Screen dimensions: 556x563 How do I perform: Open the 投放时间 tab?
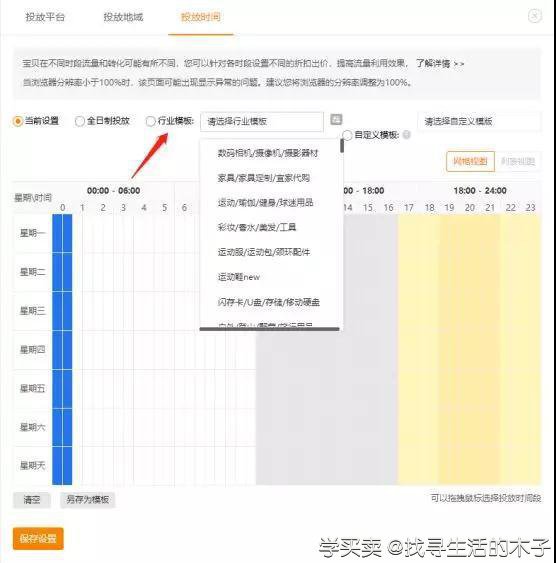point(201,17)
